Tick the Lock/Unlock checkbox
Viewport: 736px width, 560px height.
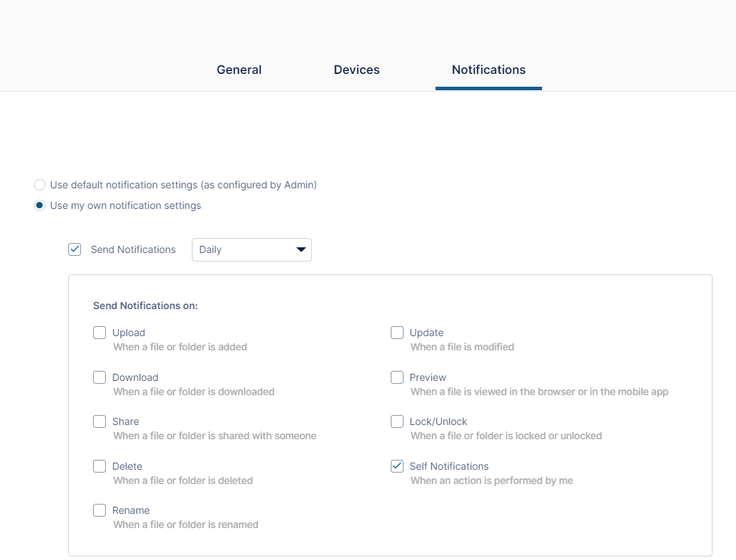click(x=397, y=421)
